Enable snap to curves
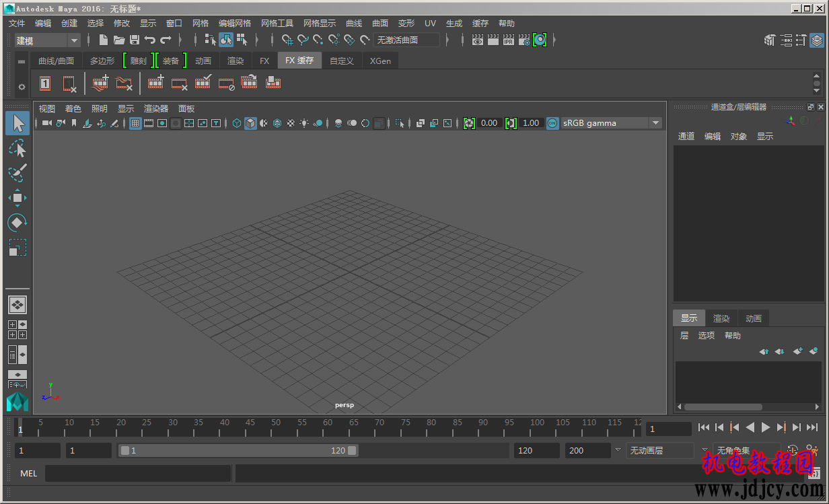829x504 pixels. point(303,40)
